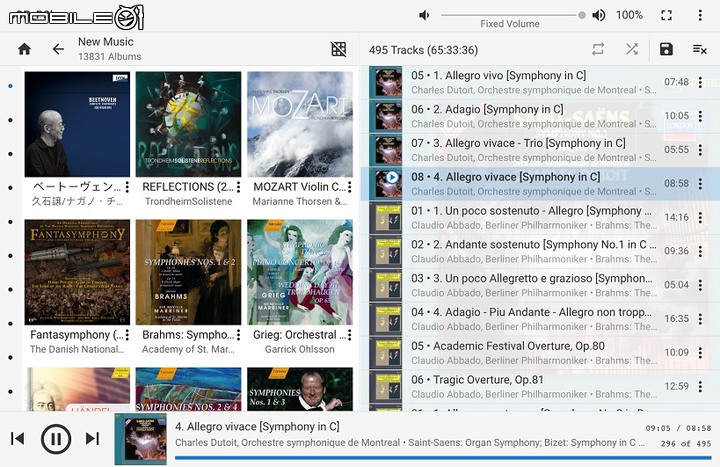Open the REFLECTIONS album cover
Image resolution: width=720 pixels, height=467 pixels.
[188, 124]
